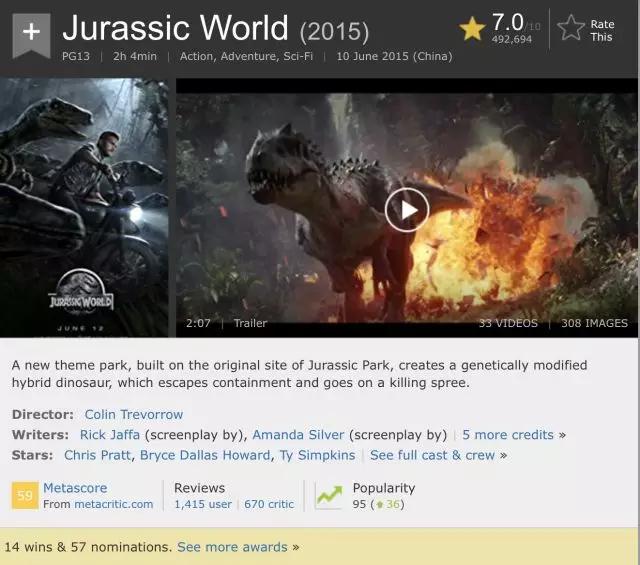Image resolution: width=640 pixels, height=565 pixels.
Task: Add Jurassic World to watchlist ribbon
Action: click(x=31, y=36)
